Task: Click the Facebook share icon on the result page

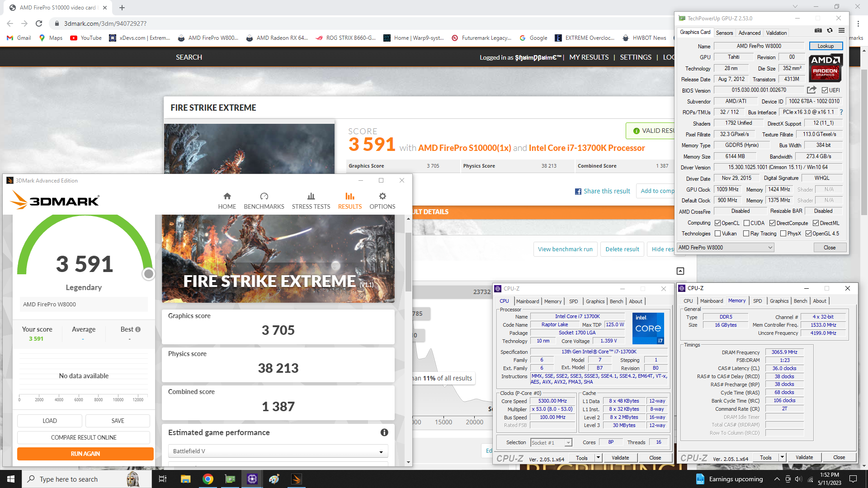Action: [x=578, y=192]
